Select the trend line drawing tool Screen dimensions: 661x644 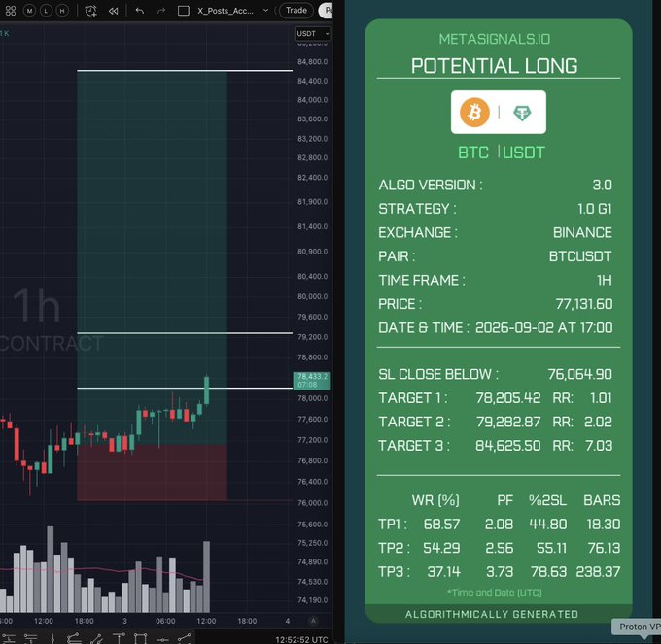[x=185, y=638]
